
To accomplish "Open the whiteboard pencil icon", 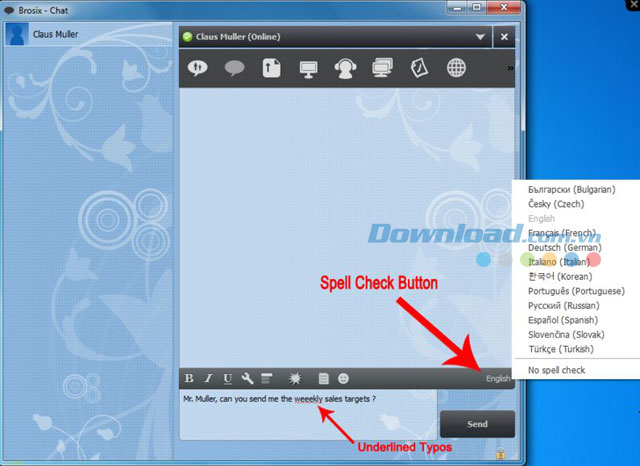I will pos(419,68).
